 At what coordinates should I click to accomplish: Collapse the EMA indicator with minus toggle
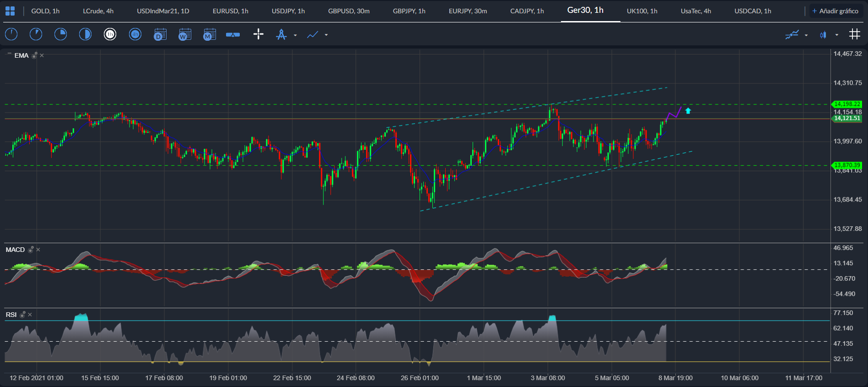pos(9,54)
